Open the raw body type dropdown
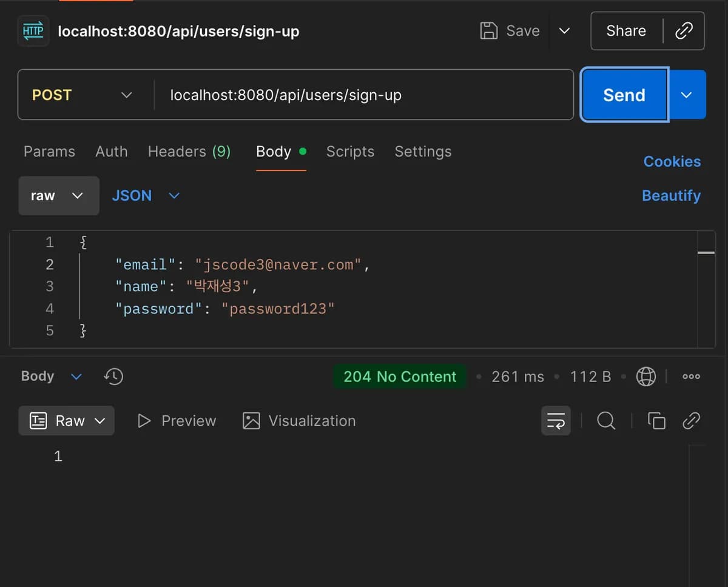 point(59,196)
